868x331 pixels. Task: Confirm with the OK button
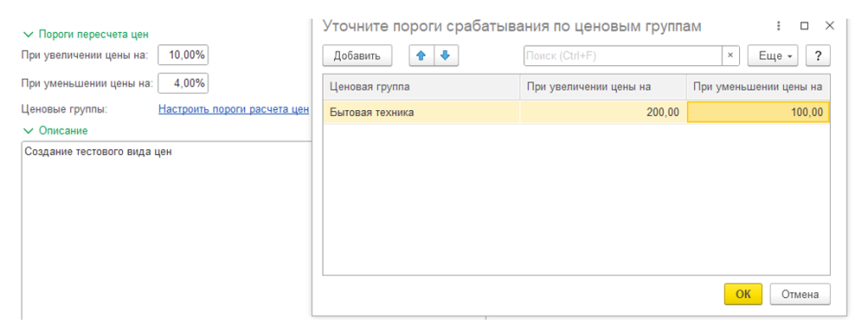[743, 294]
